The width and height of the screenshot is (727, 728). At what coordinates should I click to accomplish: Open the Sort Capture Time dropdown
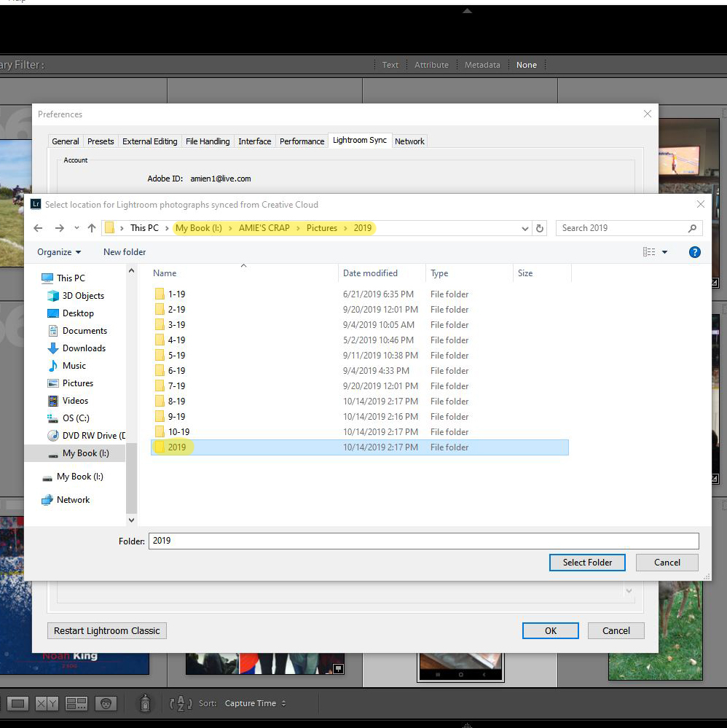coord(256,703)
